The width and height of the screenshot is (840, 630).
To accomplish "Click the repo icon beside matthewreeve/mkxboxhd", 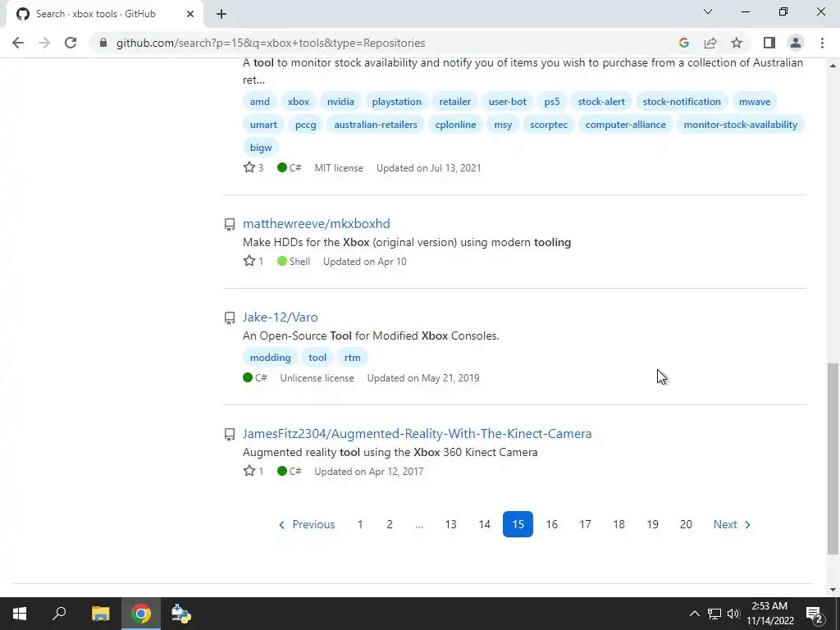I will (230, 225).
